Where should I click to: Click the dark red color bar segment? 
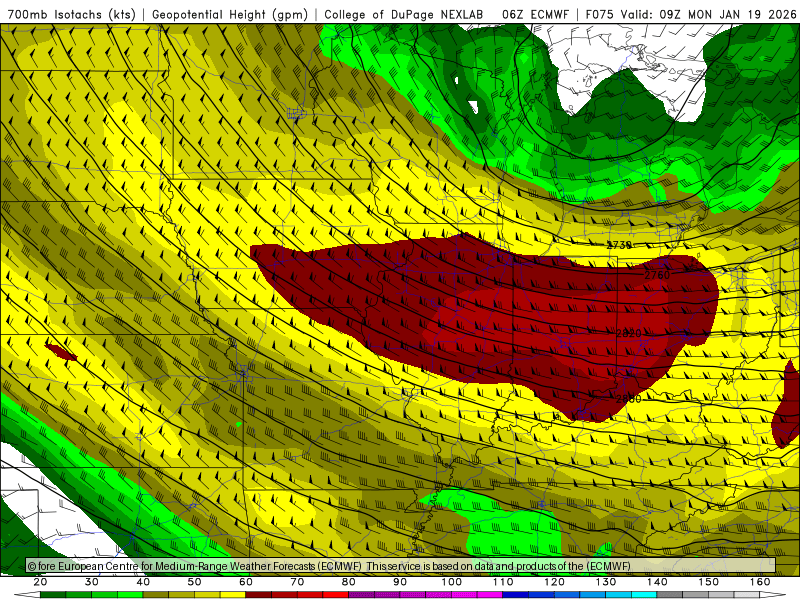point(259,595)
